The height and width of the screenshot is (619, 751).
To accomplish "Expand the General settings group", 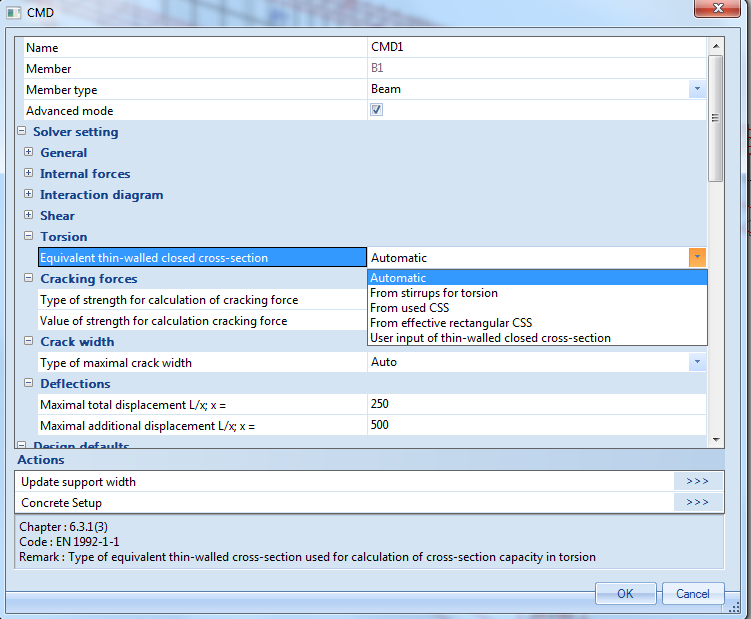I will tap(29, 153).
